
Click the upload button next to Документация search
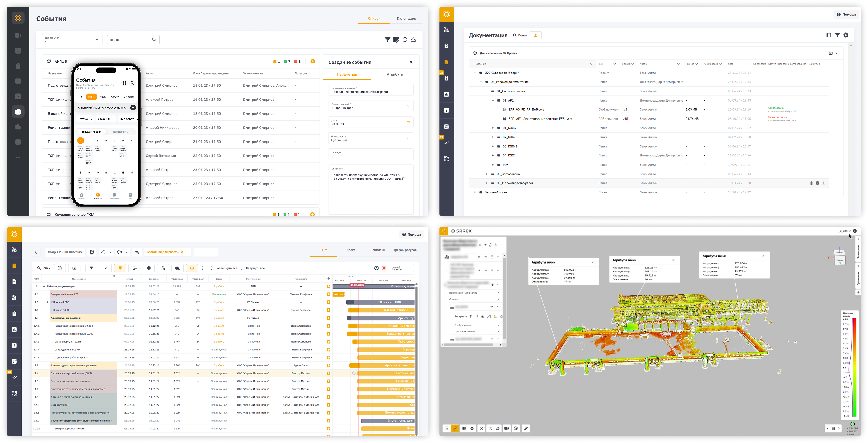[535, 35]
